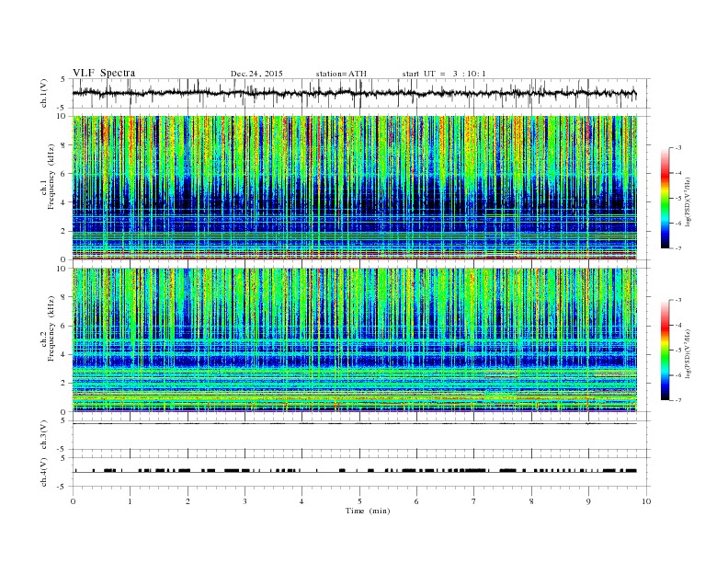This screenshot has width=728, height=563.
Task: Click the "4" kHz tick on ch.2 spectrogram
Action: coord(64,355)
